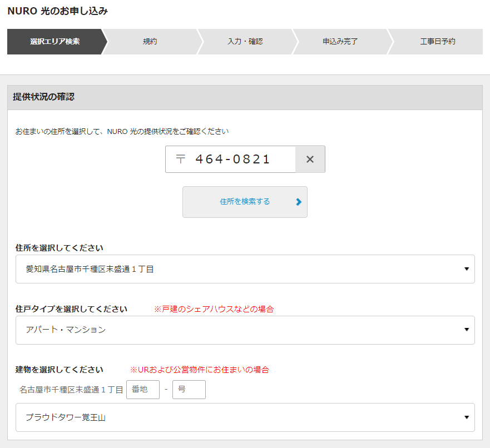Click the 住戸タイプを選択してください label
This screenshot has height=448, width=490.
tap(71, 309)
